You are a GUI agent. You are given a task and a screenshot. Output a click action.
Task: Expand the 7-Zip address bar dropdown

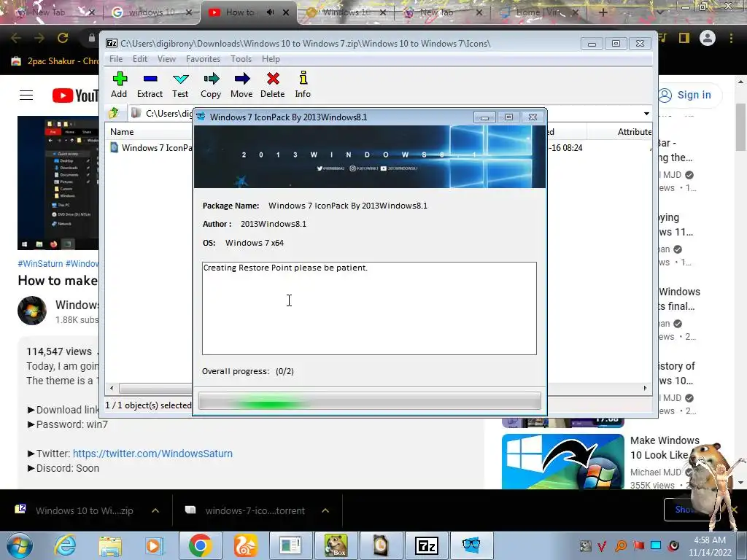tap(646, 113)
